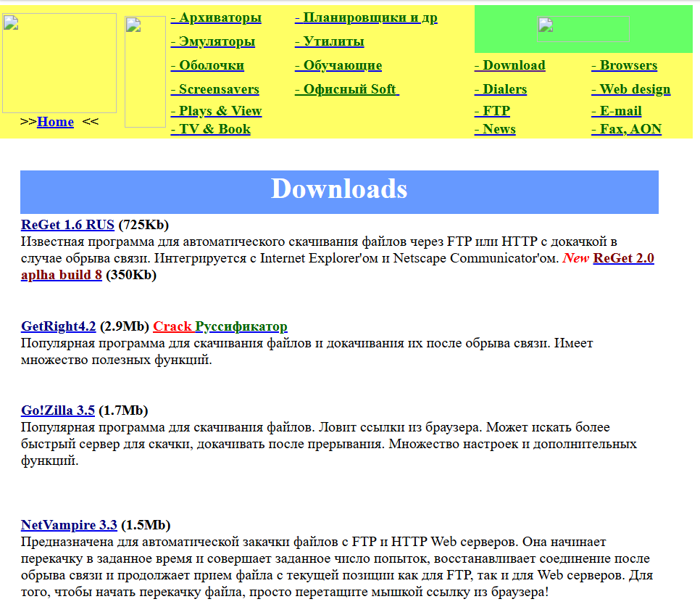Click the (1.7Mb) size next to Go!Zilla

[123, 410]
